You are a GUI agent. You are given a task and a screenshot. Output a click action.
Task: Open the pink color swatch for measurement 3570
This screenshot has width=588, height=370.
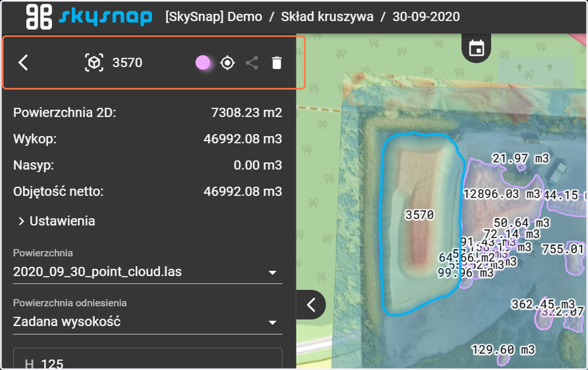pyautogui.click(x=203, y=63)
